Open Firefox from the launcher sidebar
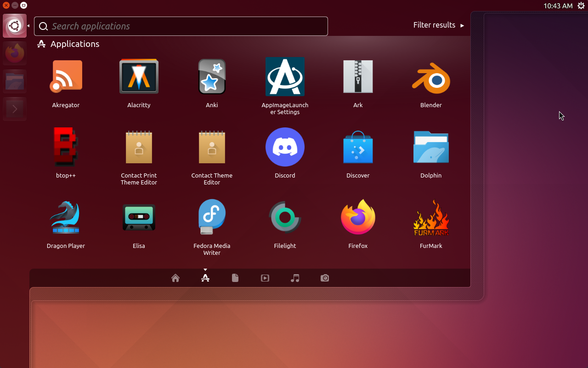Viewport: 588px width, 368px height. 15,53
